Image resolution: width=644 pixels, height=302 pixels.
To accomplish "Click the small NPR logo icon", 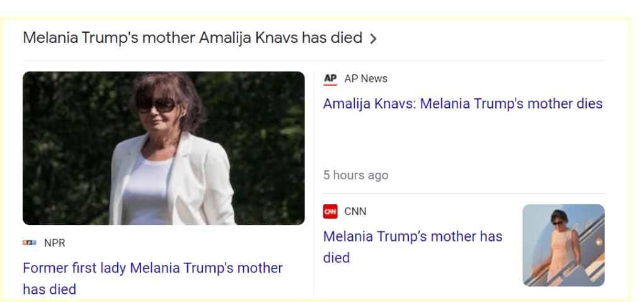I will [29, 243].
